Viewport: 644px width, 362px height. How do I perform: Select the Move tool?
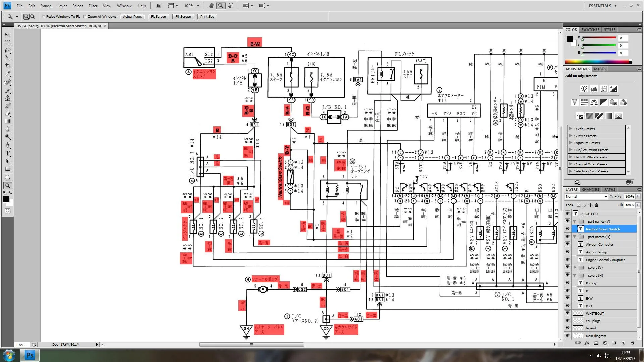pyautogui.click(x=8, y=35)
